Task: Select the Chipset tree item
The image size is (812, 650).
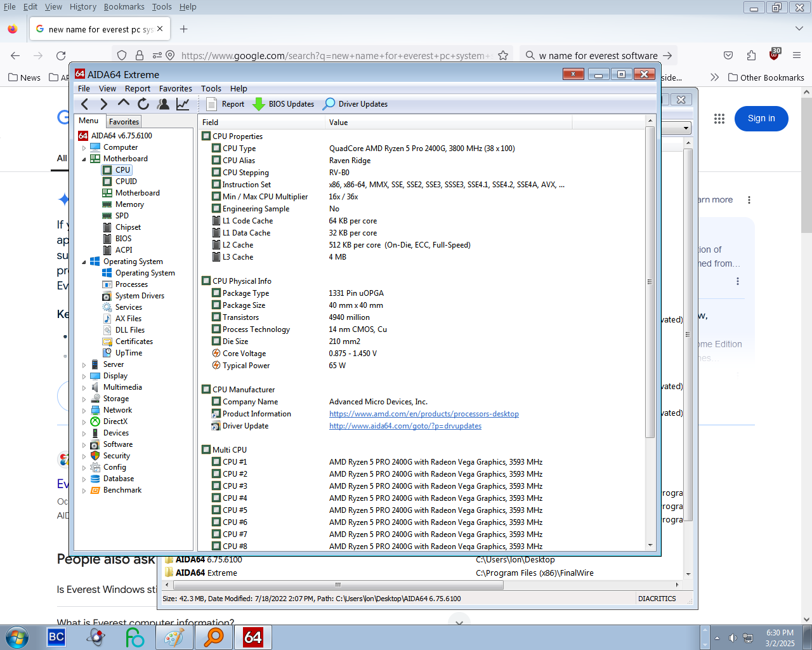Action: 128,227
